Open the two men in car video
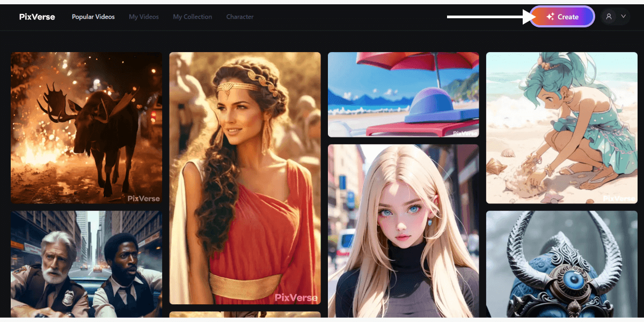Image resolution: width=644 pixels, height=322 pixels. (86, 264)
